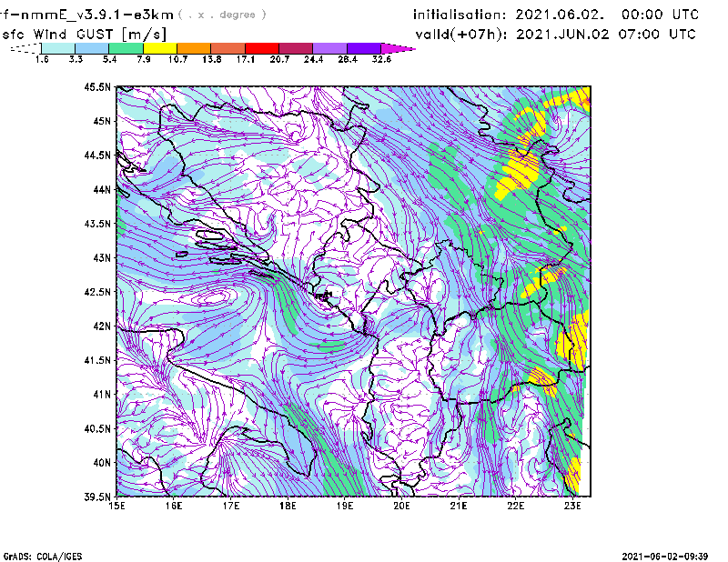Click the 42.5N latitude label
This screenshot has height=562, width=728.
[97, 292]
